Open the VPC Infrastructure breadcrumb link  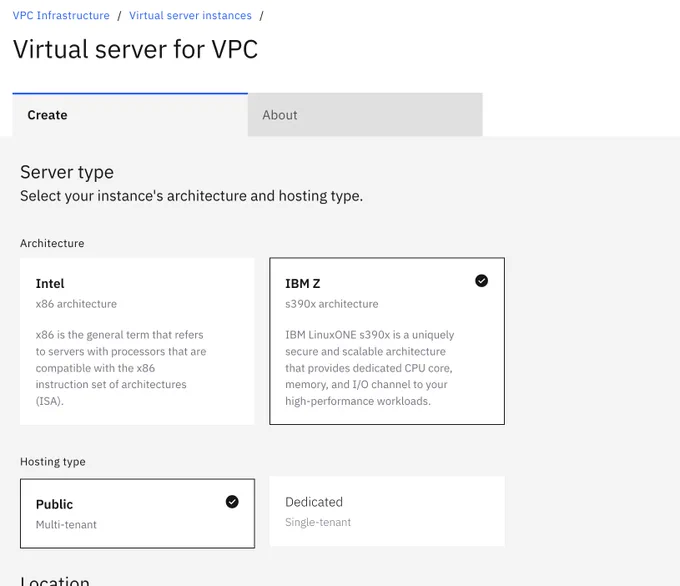click(x=61, y=16)
